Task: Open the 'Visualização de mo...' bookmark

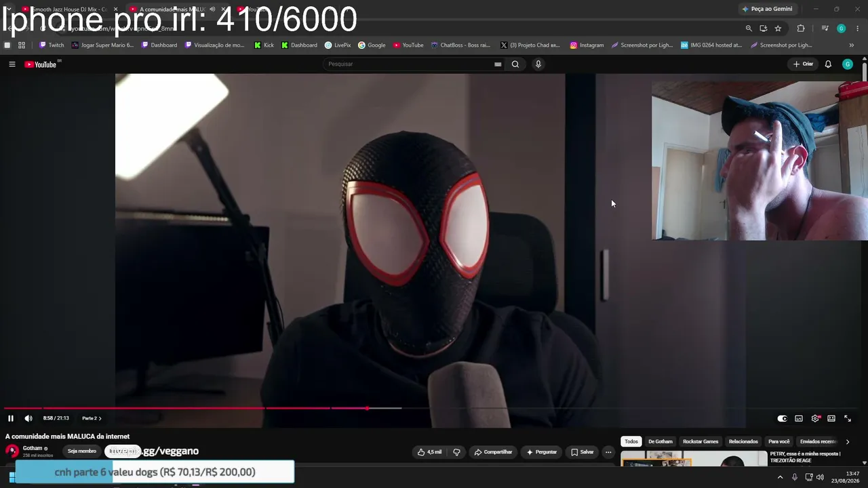Action: click(x=214, y=45)
